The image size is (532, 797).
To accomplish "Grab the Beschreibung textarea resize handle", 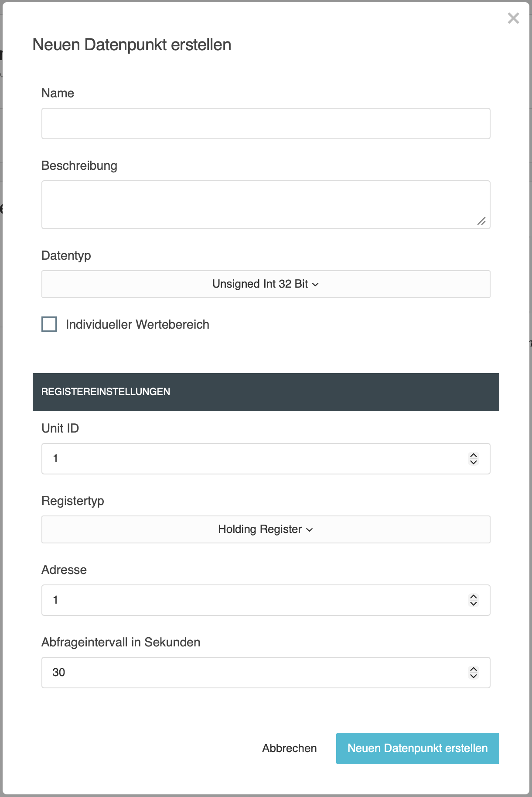I will pos(481,221).
